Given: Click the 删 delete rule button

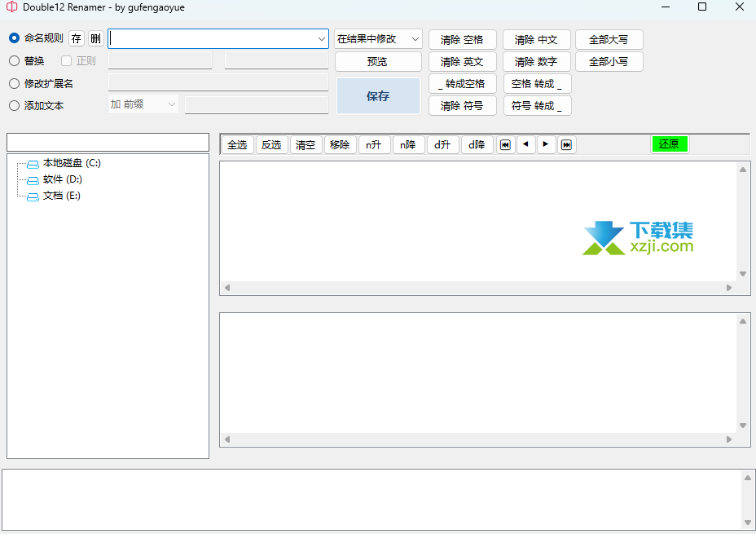Looking at the screenshot, I should 95,38.
